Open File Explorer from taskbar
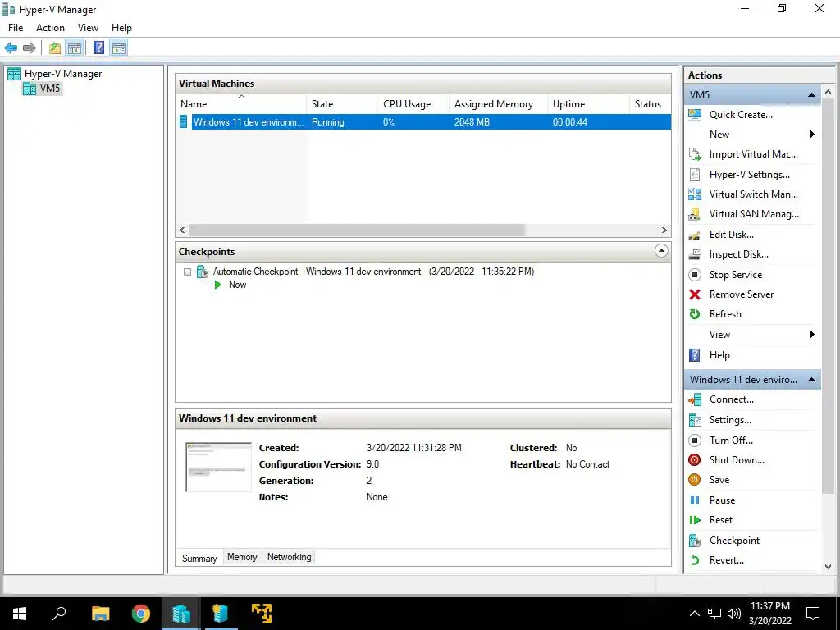 click(100, 614)
